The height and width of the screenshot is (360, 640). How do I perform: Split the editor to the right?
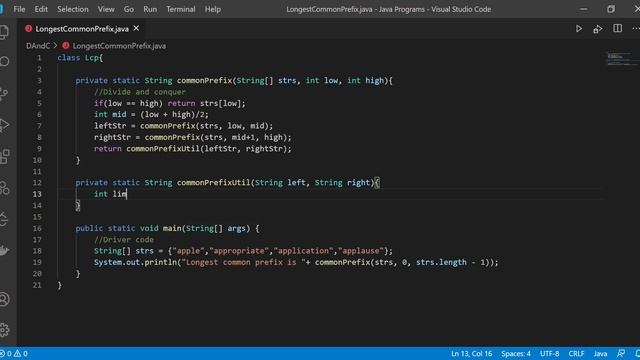pos(618,28)
